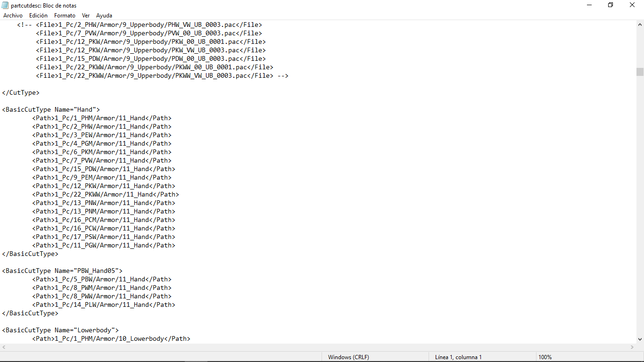The width and height of the screenshot is (644, 362).
Task: Open the Ayuda menu
Action: (104, 16)
